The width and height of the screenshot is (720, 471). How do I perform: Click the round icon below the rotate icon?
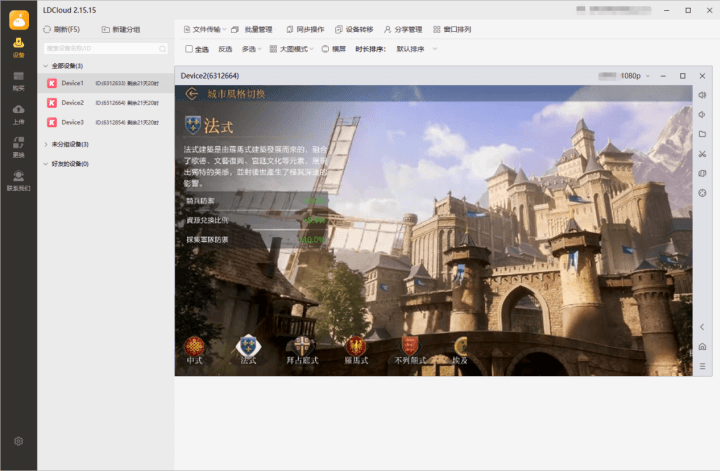pos(702,193)
